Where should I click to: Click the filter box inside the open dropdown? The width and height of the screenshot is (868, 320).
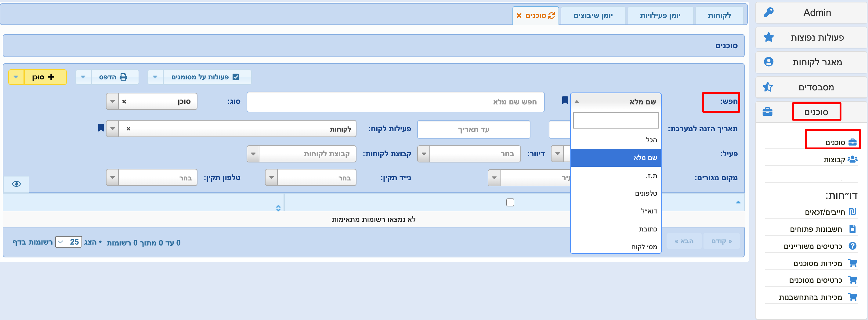click(616, 120)
